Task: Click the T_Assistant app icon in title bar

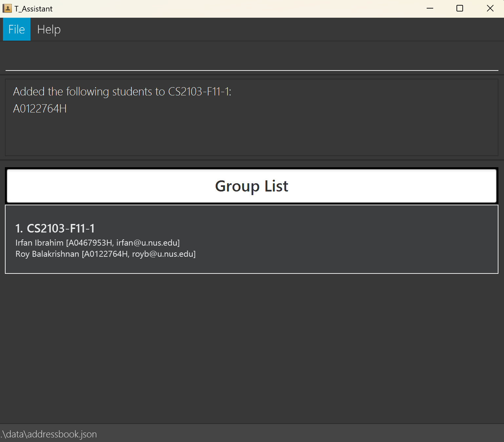Action: 7,9
